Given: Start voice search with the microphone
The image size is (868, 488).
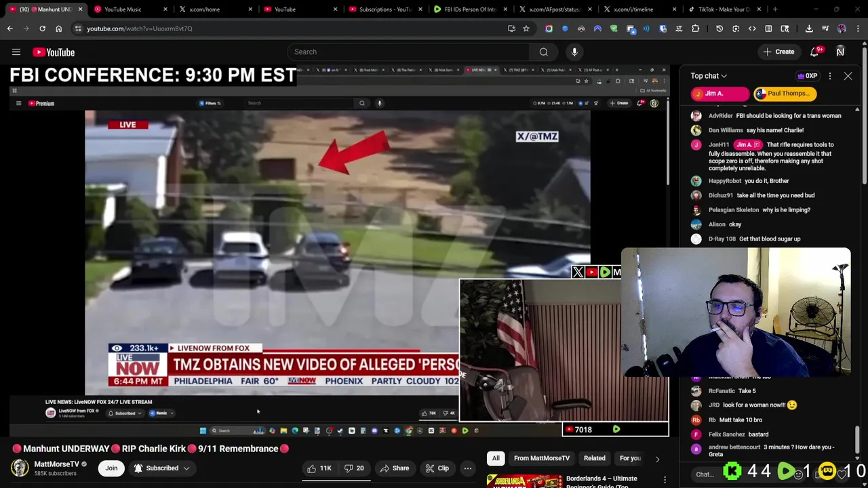Looking at the screenshot, I should (x=574, y=52).
